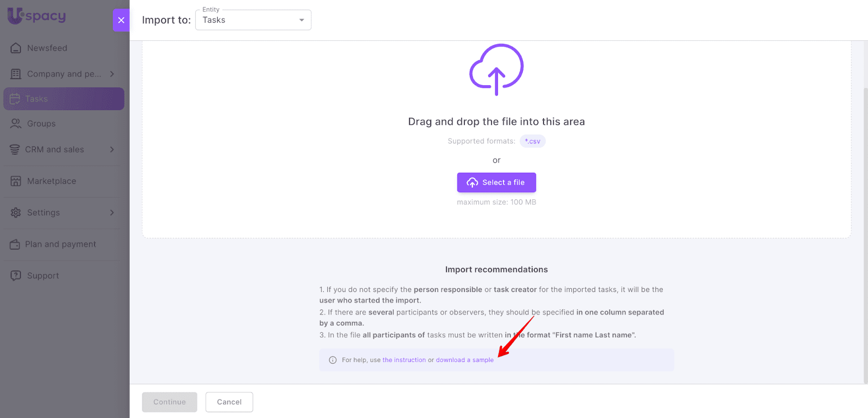Click the Settings gear icon

pos(16,213)
